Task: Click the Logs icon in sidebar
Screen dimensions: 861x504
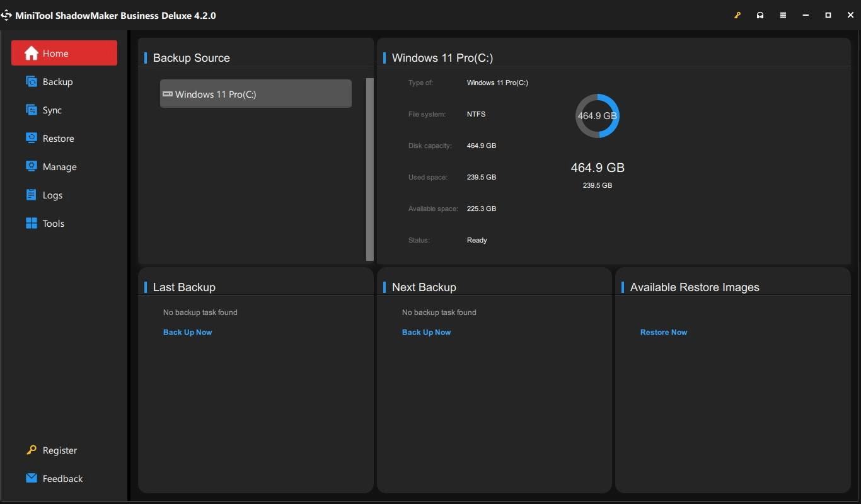Action: click(32, 195)
